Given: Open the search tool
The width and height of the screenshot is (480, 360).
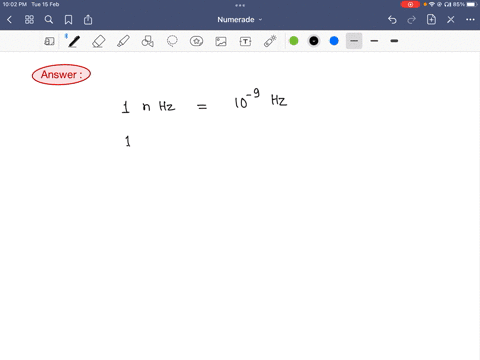Looking at the screenshot, I should [49, 20].
